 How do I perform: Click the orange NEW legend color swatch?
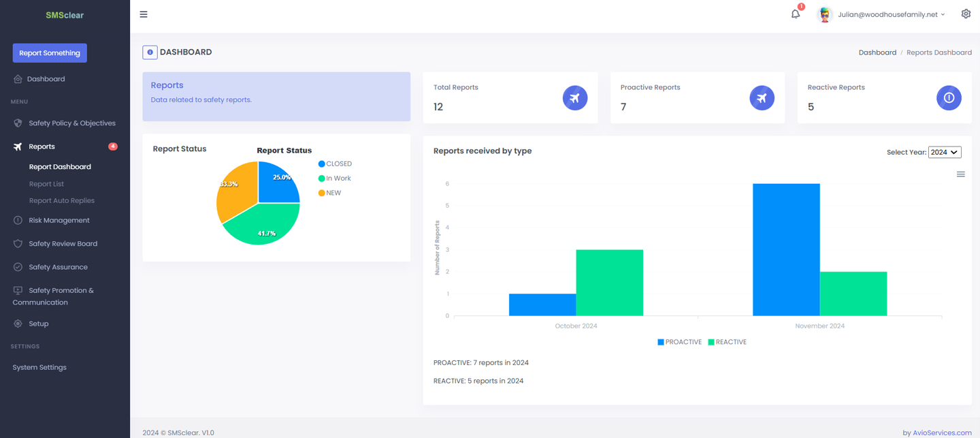[322, 193]
